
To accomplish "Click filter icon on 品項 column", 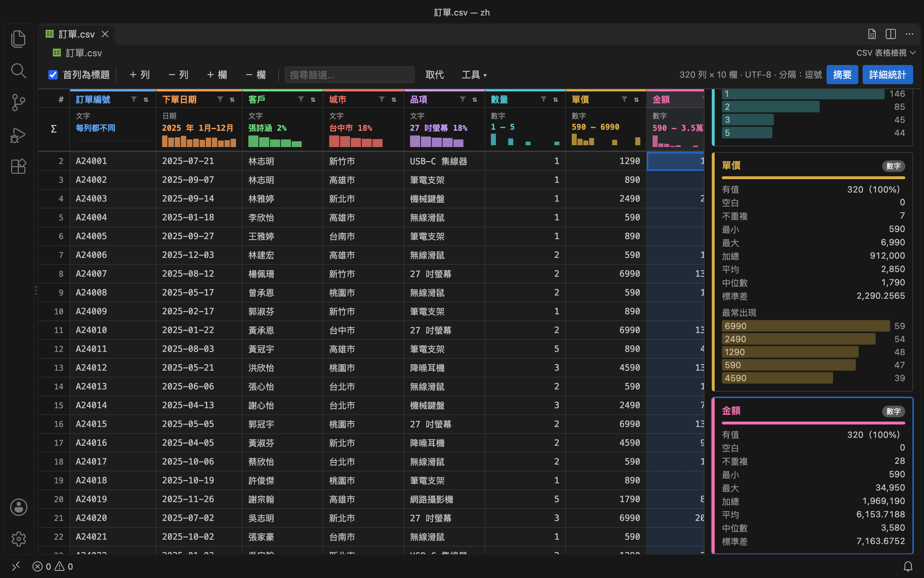I will pos(462,99).
